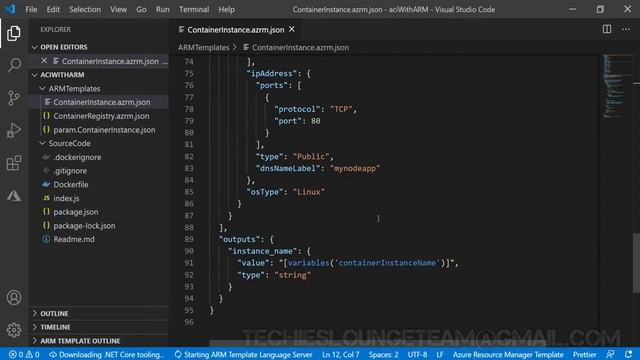The image size is (640, 360).
Task: Open the Help menu
Action: coord(227,9)
